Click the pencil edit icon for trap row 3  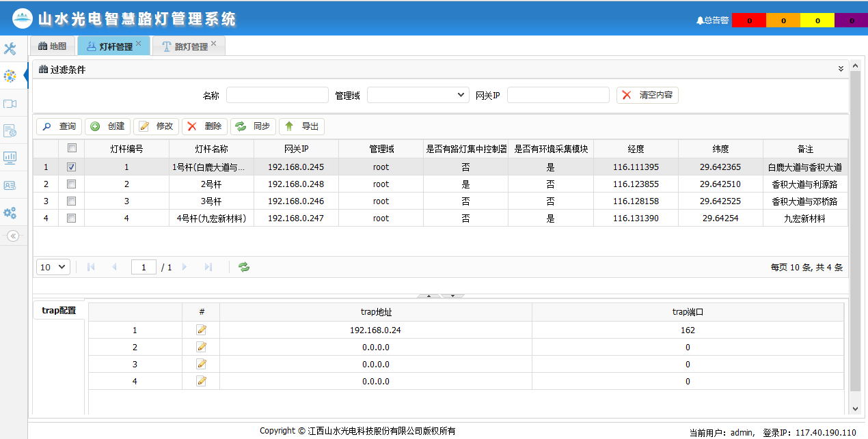pyautogui.click(x=202, y=364)
